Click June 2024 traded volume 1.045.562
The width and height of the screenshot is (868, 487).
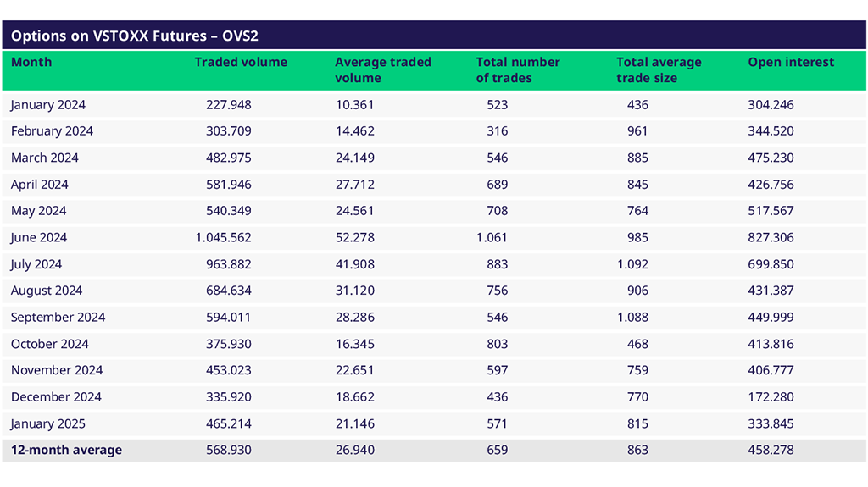click(223, 238)
